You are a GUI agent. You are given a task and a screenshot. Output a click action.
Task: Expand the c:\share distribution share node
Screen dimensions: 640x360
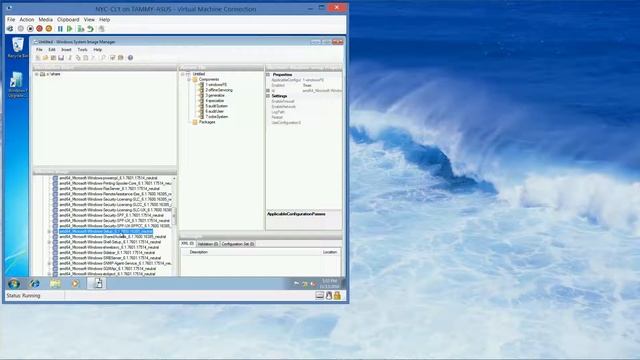click(x=36, y=74)
